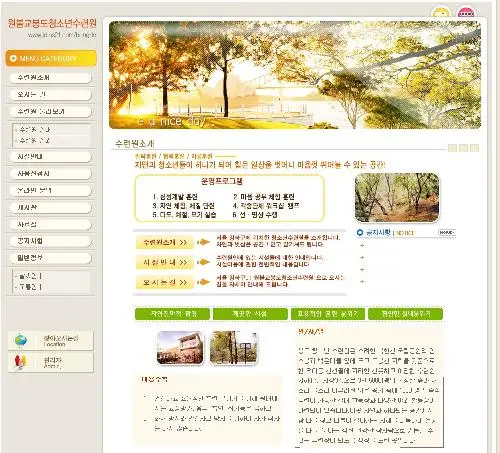This screenshot has width=500, height=453.
Task: Select the green 편안한 실내분위기 tab
Action: tap(405, 314)
